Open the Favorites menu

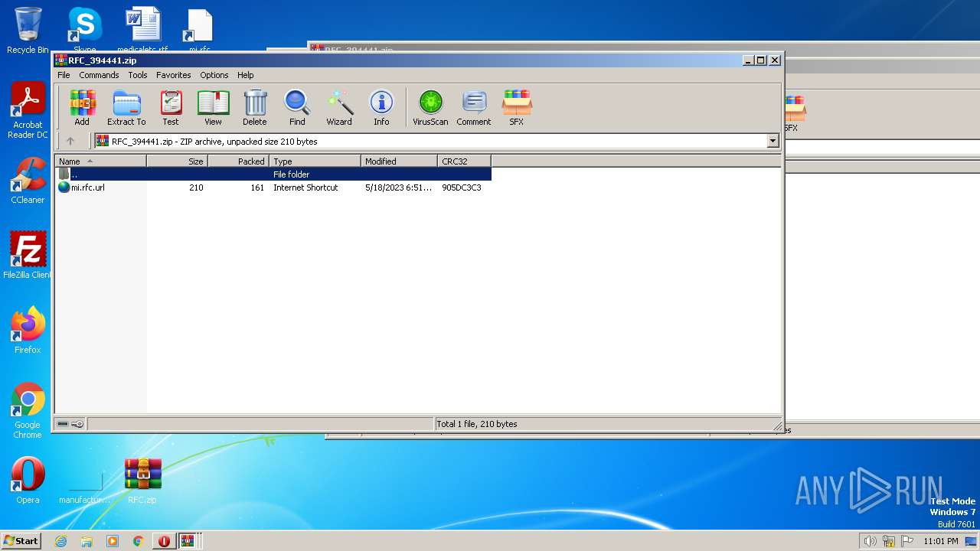(x=174, y=75)
